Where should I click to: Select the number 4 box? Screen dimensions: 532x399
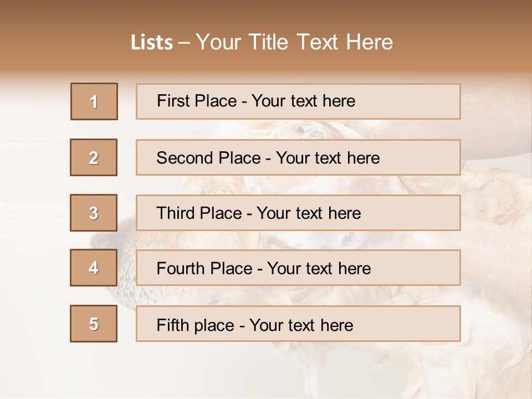coord(94,268)
